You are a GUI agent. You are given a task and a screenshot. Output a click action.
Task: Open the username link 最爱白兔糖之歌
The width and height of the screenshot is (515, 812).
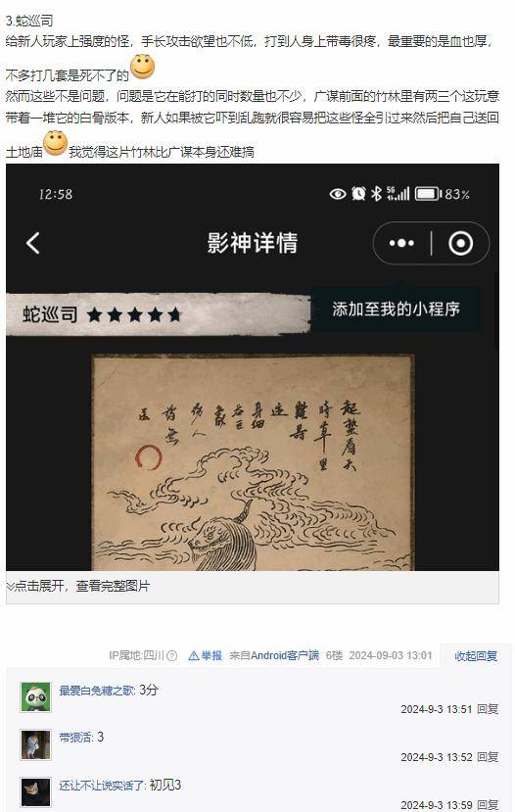97,691
